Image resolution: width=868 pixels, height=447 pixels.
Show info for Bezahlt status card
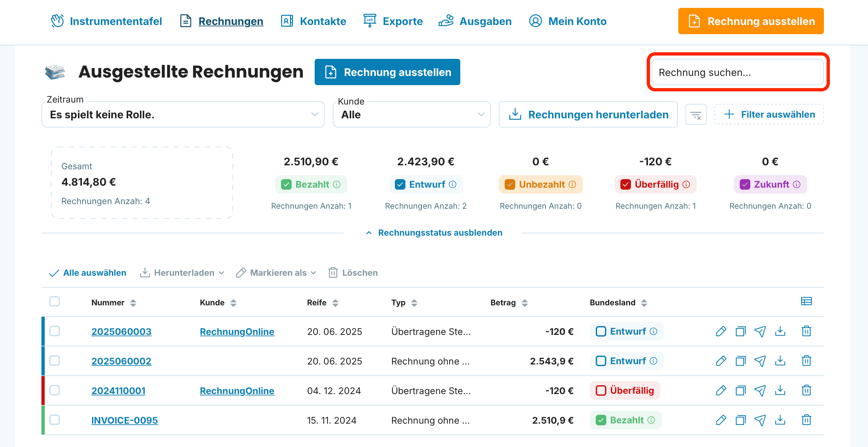[x=337, y=185]
